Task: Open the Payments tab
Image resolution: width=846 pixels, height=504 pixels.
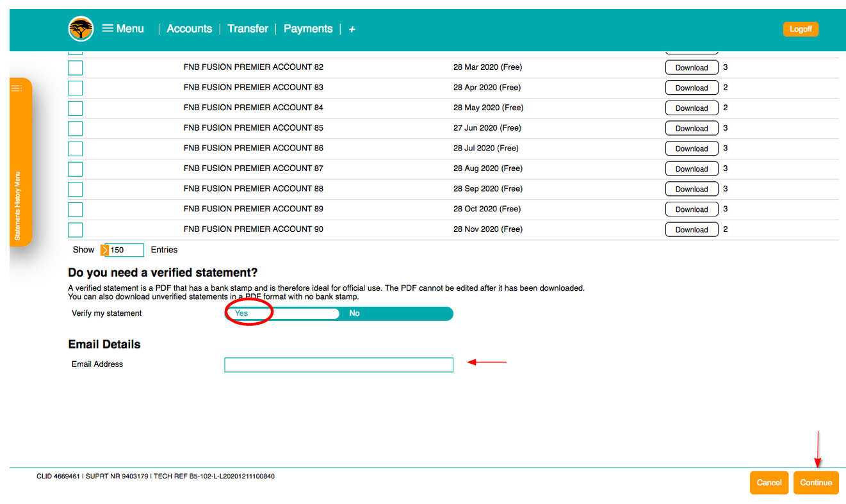Action: click(x=308, y=29)
